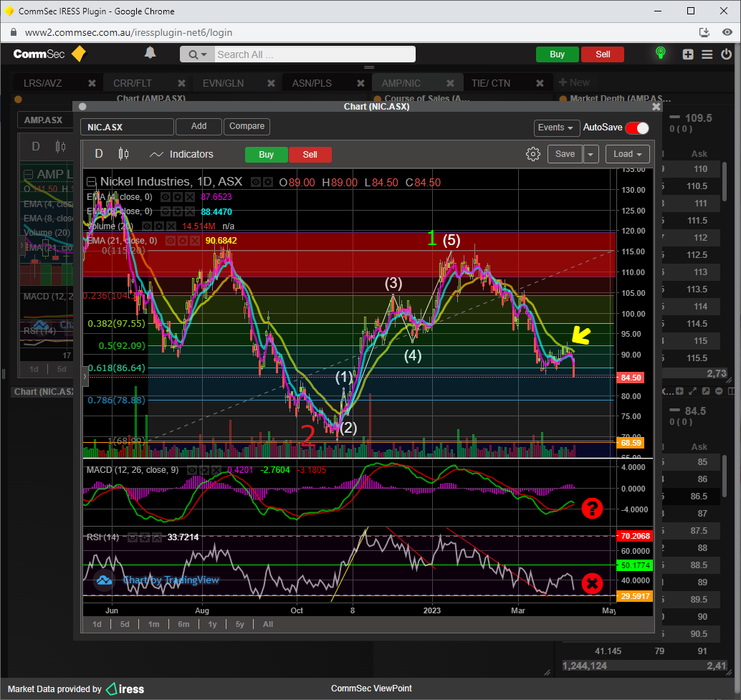The height and width of the screenshot is (700, 741).
Task: Click the Search All input field
Action: pos(313,54)
